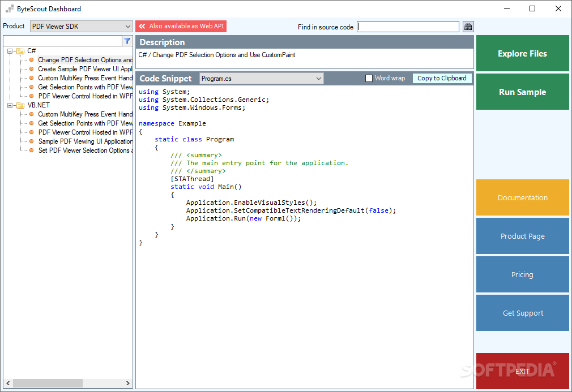The image size is (572, 392).
Task: Click the VB.NET folder icon
Action: [x=20, y=105]
